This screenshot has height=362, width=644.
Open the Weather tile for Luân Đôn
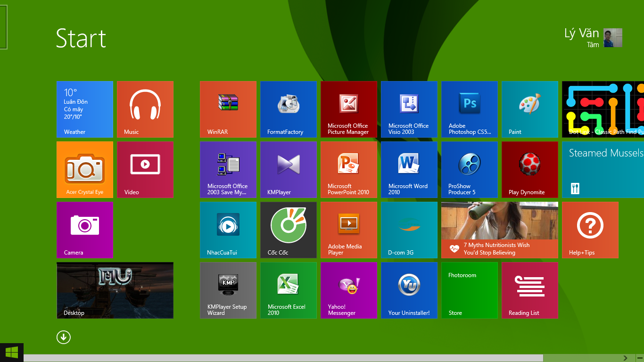pyautogui.click(x=85, y=109)
